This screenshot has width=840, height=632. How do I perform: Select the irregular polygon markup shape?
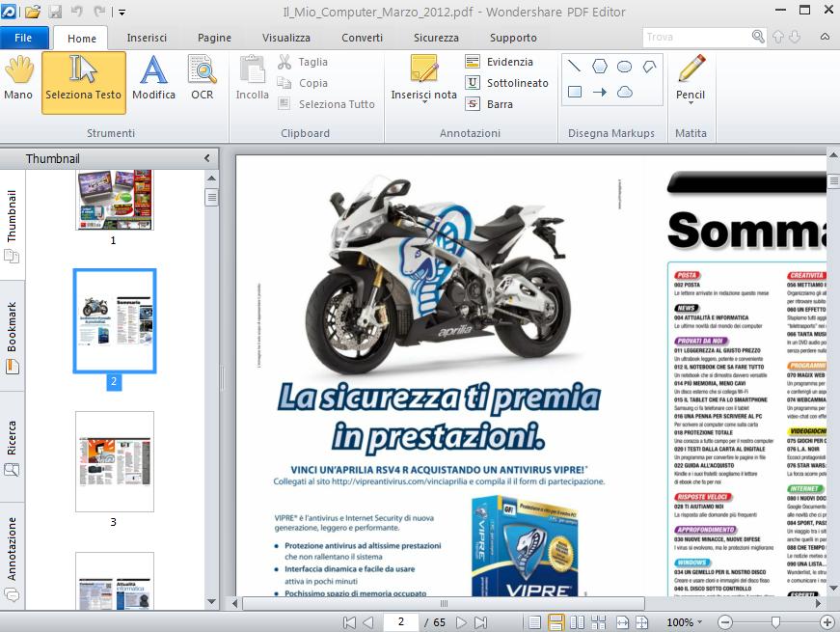point(649,67)
